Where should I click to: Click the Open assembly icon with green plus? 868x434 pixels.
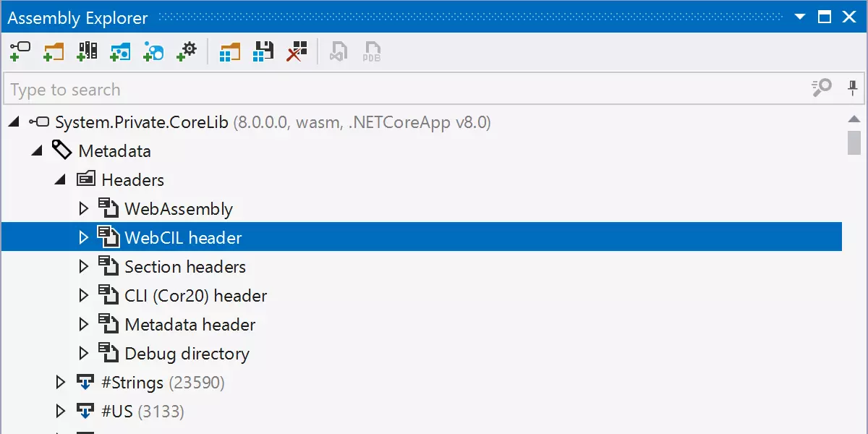pos(20,51)
